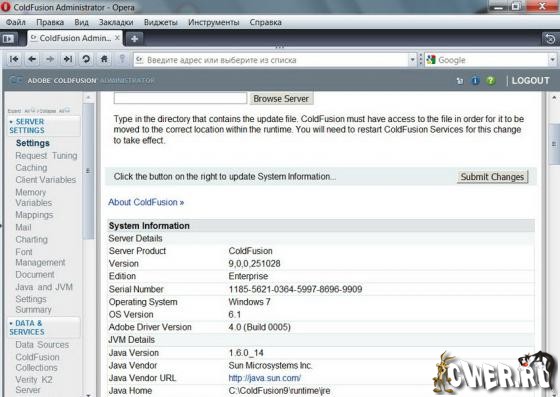Image resolution: width=560 pixels, height=397 pixels.
Task: Collapse the SERVER SETTINGS section
Action: [x=11, y=122]
